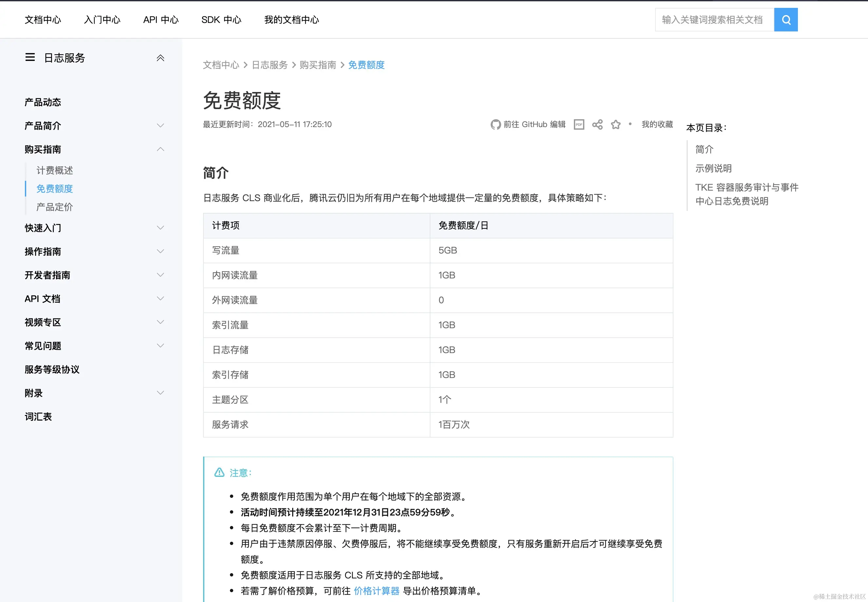Click the blue search magnifier button
Screen dimensions: 868x602
[785, 20]
